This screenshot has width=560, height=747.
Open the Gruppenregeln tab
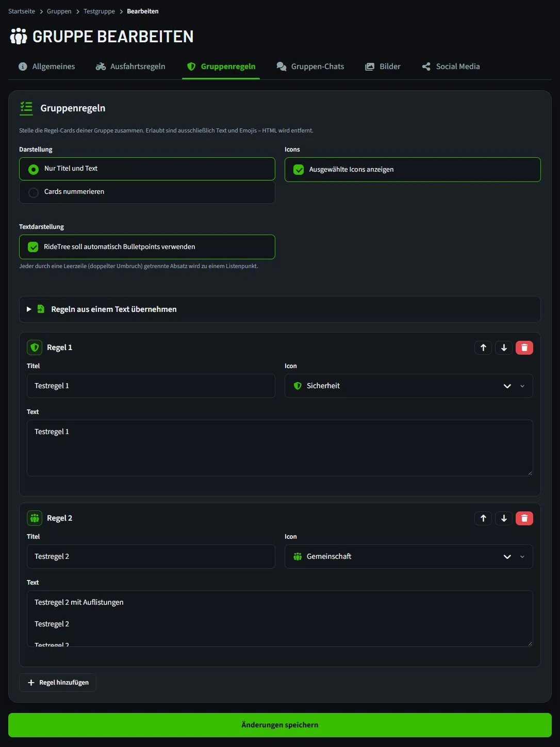pyautogui.click(x=221, y=67)
